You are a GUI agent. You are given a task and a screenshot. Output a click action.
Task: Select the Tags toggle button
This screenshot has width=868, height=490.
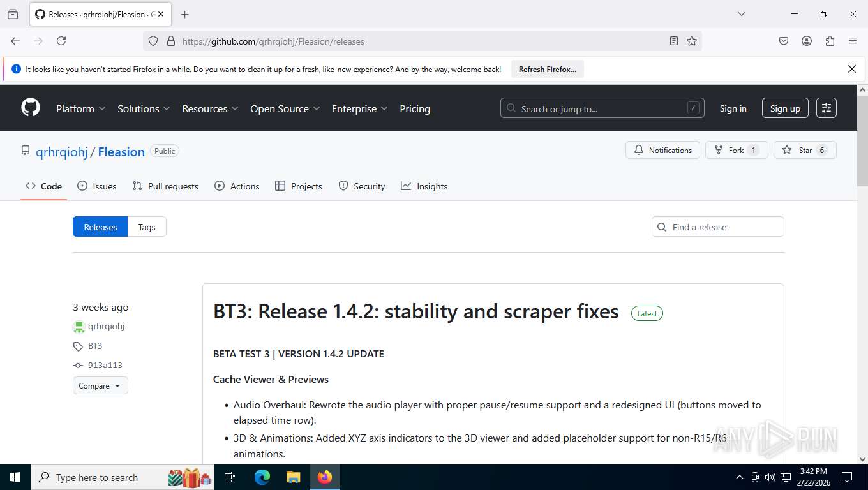click(x=147, y=227)
